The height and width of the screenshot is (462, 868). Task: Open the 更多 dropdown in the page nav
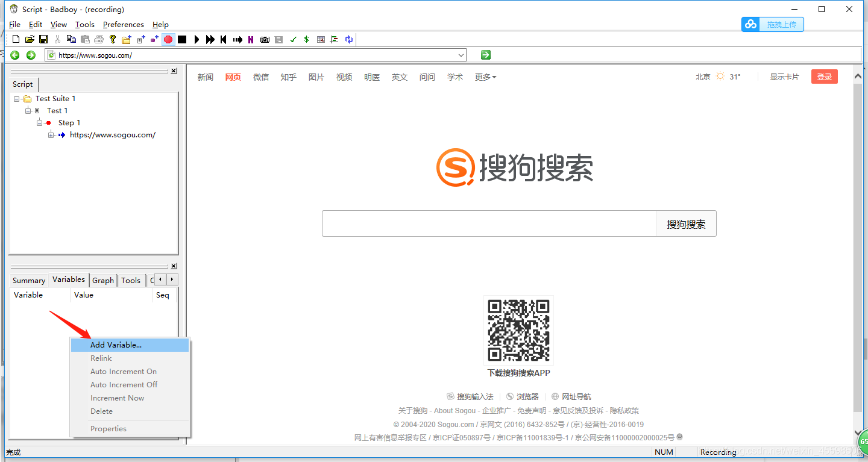click(x=486, y=77)
